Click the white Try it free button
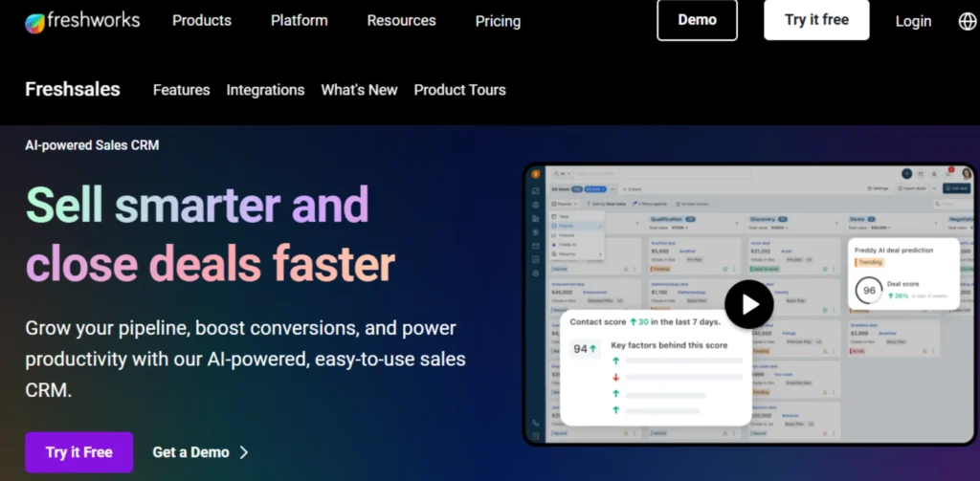The image size is (980, 481). [816, 20]
